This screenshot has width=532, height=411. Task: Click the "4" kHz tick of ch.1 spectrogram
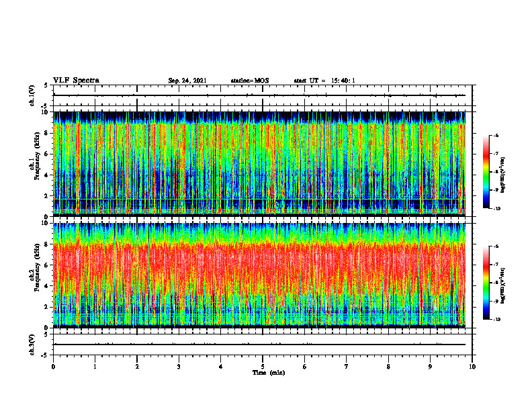[47, 175]
